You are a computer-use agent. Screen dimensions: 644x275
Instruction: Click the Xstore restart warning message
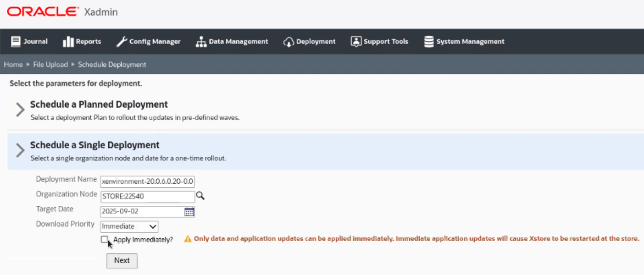tap(416, 239)
